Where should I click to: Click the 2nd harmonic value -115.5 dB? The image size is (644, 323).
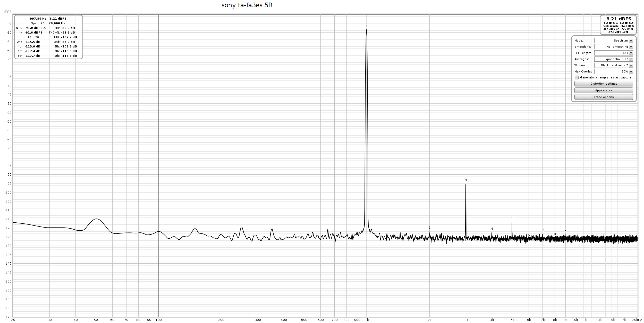coord(32,42)
